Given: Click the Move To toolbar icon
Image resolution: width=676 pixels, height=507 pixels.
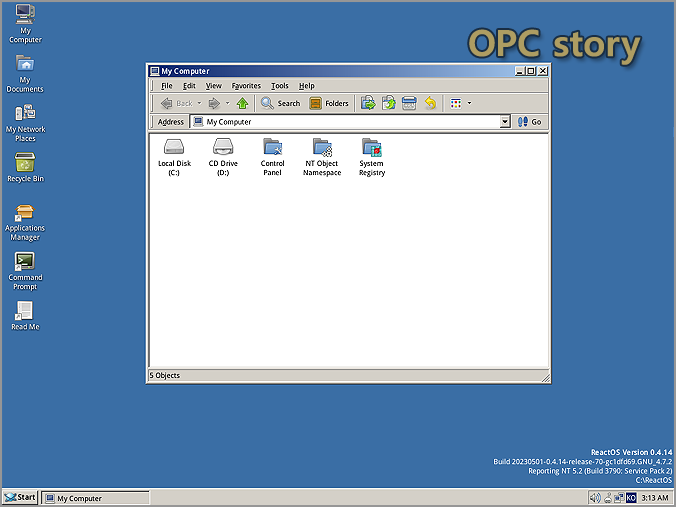Looking at the screenshot, I should pos(368,103).
